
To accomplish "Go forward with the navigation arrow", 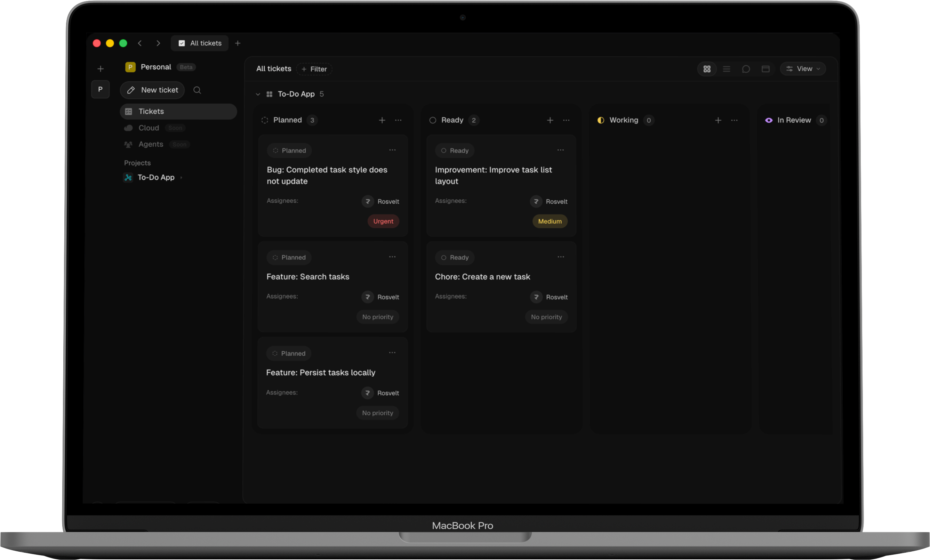I will click(x=158, y=43).
